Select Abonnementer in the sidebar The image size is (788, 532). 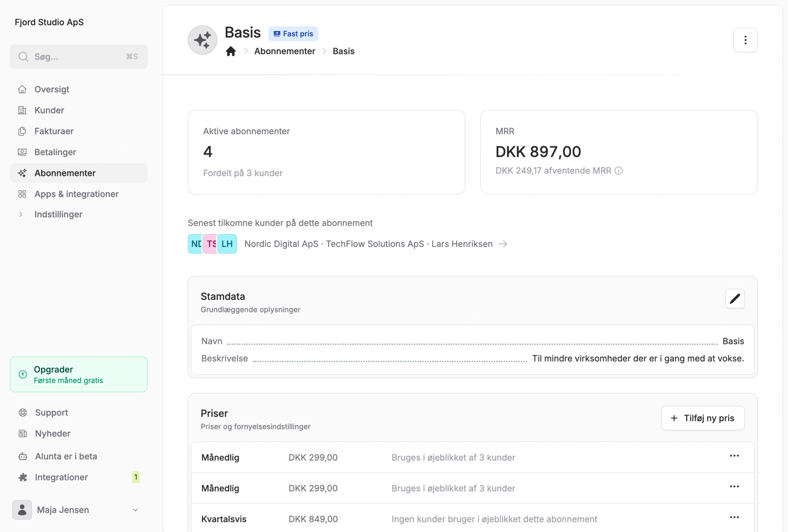[x=79, y=173]
